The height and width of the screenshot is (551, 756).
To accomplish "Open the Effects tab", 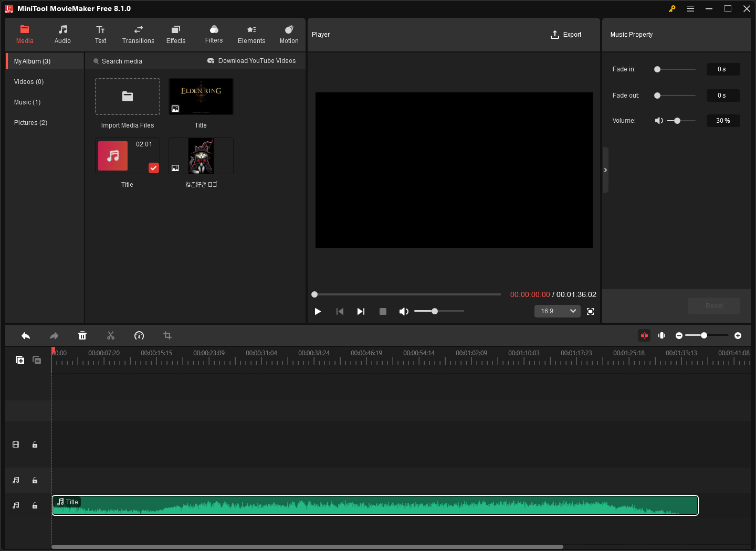I will [x=176, y=35].
